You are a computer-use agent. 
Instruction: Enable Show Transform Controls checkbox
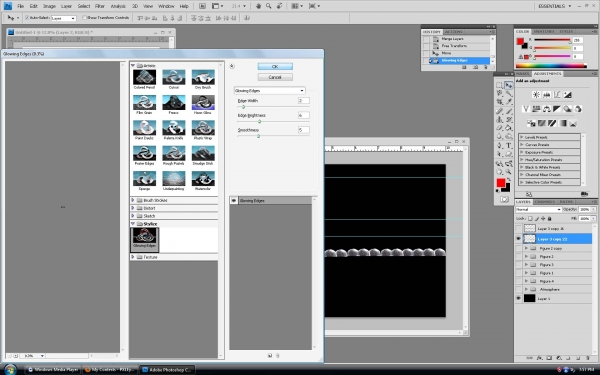pyautogui.click(x=85, y=18)
